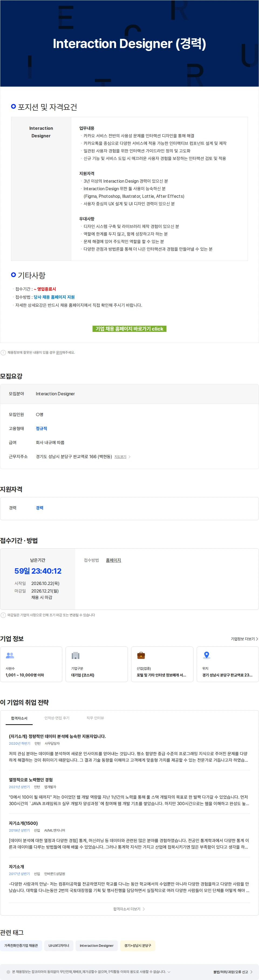Click the 경기>성남시 분당구 tag
The height and width of the screenshot is (980, 259).
(138, 945)
